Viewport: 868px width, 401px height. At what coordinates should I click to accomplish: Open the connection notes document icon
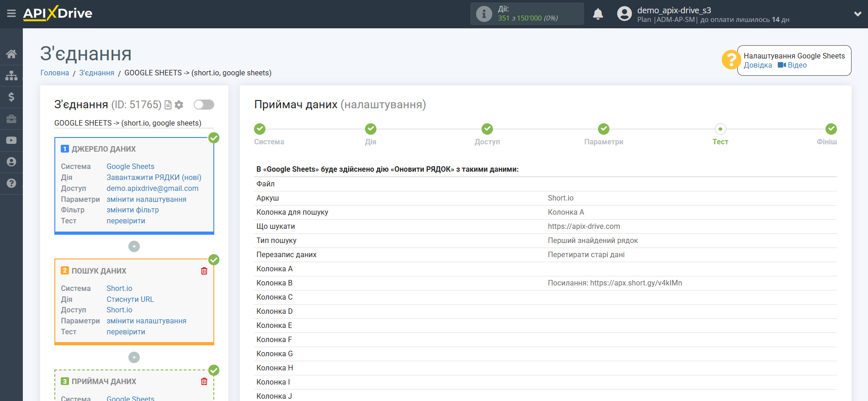coord(168,105)
